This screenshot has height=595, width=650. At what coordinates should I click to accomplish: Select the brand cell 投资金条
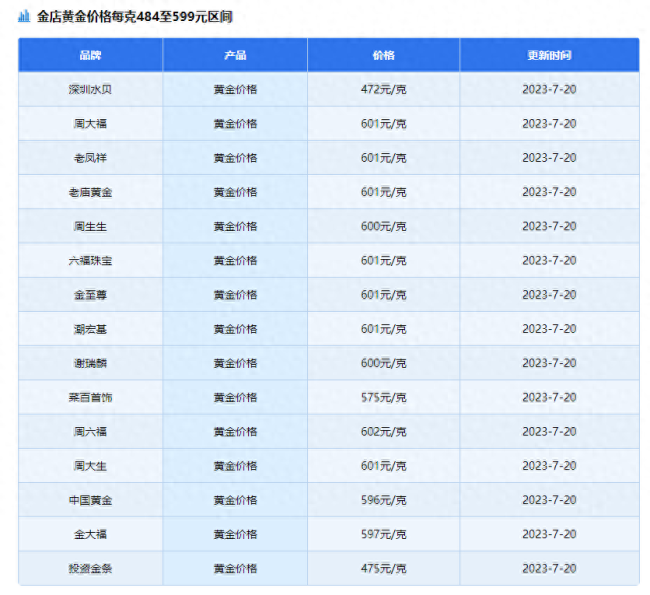click(x=90, y=568)
